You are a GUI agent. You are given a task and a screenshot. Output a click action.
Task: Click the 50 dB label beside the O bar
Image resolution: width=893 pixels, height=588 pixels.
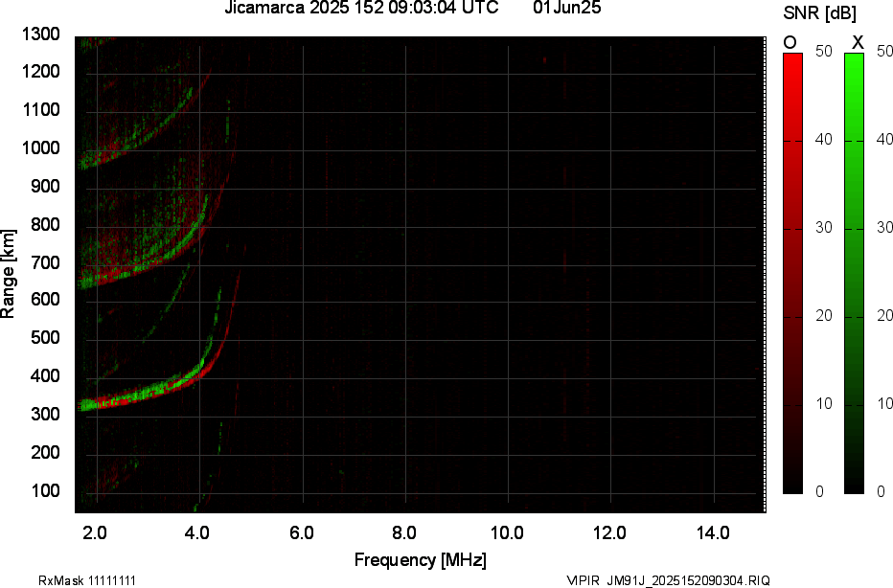coord(824,51)
